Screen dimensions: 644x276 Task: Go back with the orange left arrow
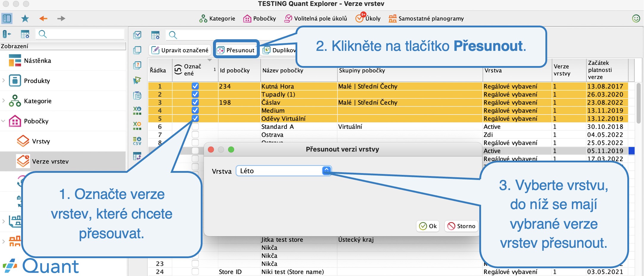[43, 18]
